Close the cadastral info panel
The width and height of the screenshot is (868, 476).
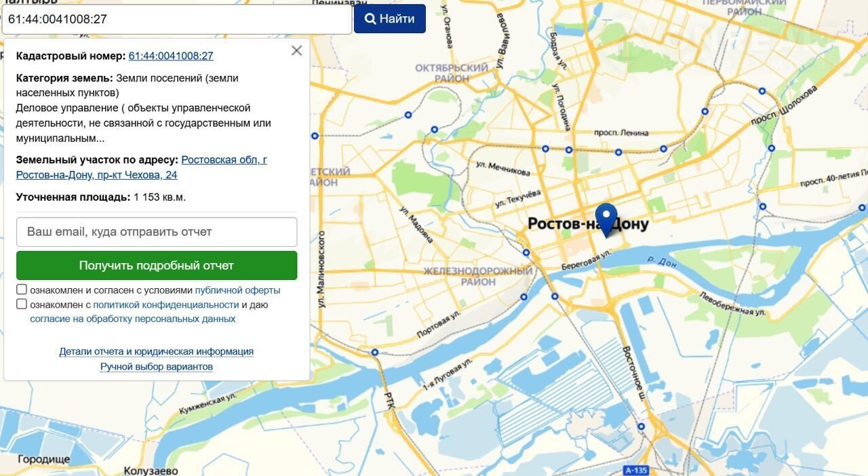click(296, 51)
